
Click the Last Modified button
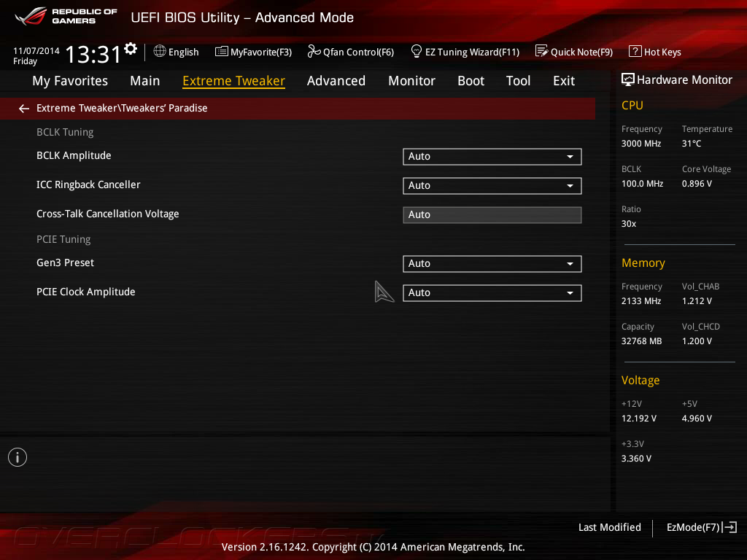pos(609,527)
